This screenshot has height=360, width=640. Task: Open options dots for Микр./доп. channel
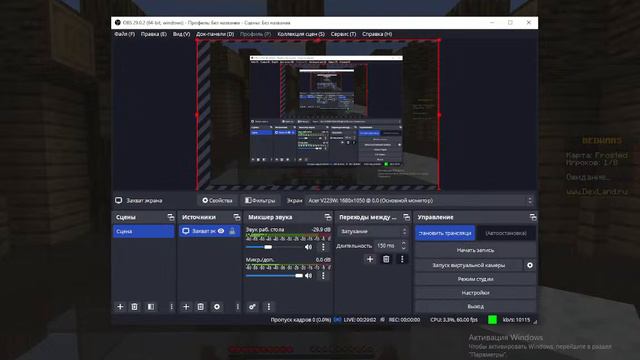coord(323,276)
